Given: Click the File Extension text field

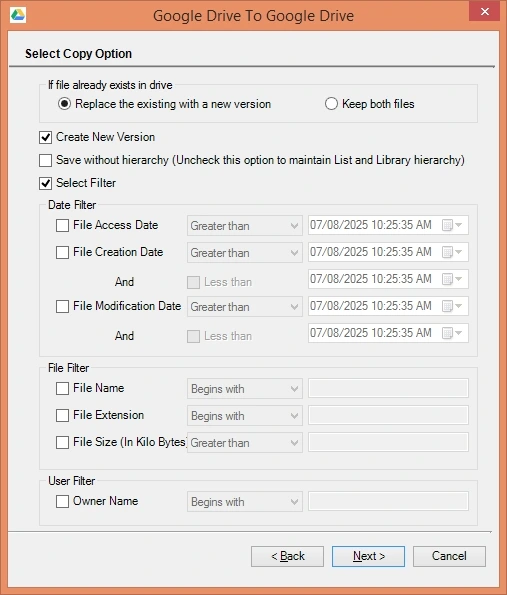Looking at the screenshot, I should click(x=388, y=415).
